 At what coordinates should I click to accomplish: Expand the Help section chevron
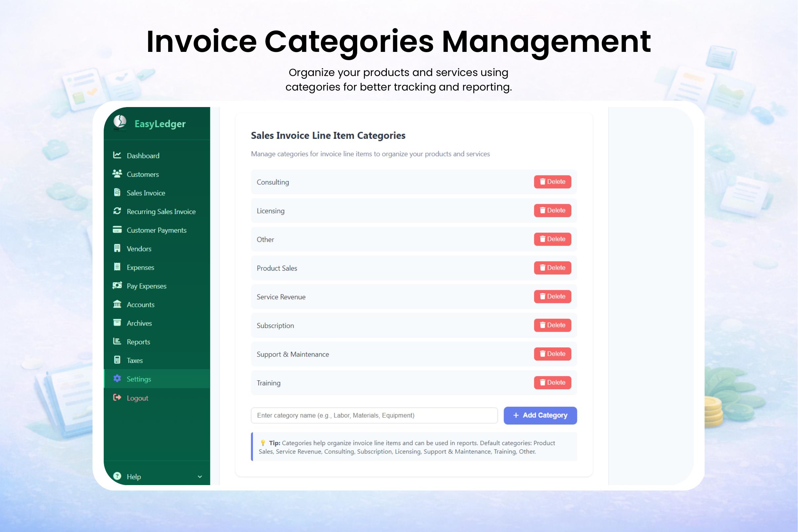click(200, 477)
